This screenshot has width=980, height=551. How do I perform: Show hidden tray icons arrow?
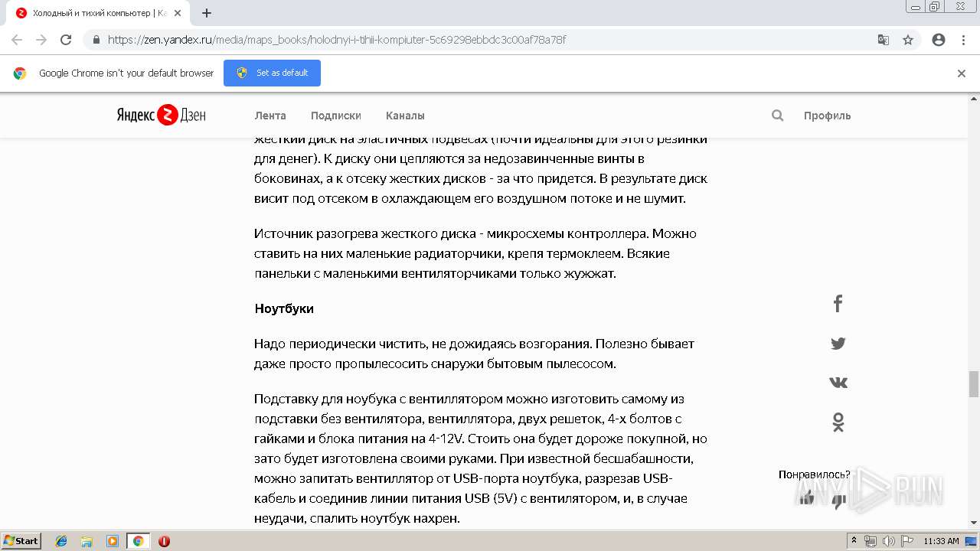pos(854,541)
